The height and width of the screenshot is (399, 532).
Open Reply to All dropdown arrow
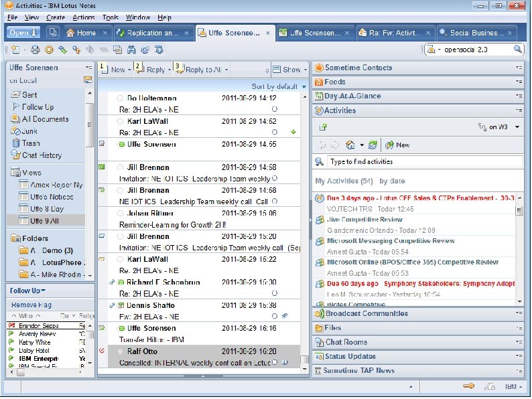pyautogui.click(x=226, y=70)
